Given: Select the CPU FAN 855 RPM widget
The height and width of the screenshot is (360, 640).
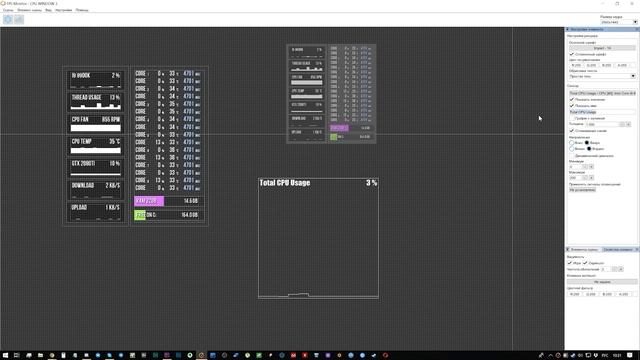Looking at the screenshot, I should tap(96, 124).
